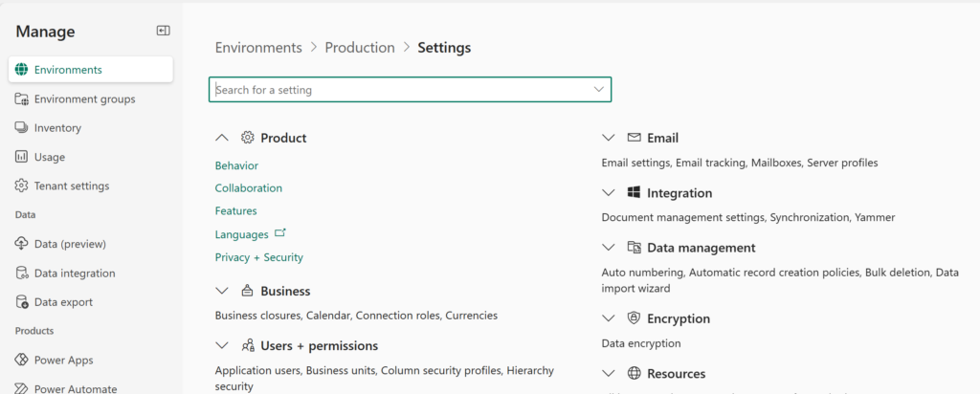
Task: Open the setting search dropdown arrow
Action: (599, 89)
